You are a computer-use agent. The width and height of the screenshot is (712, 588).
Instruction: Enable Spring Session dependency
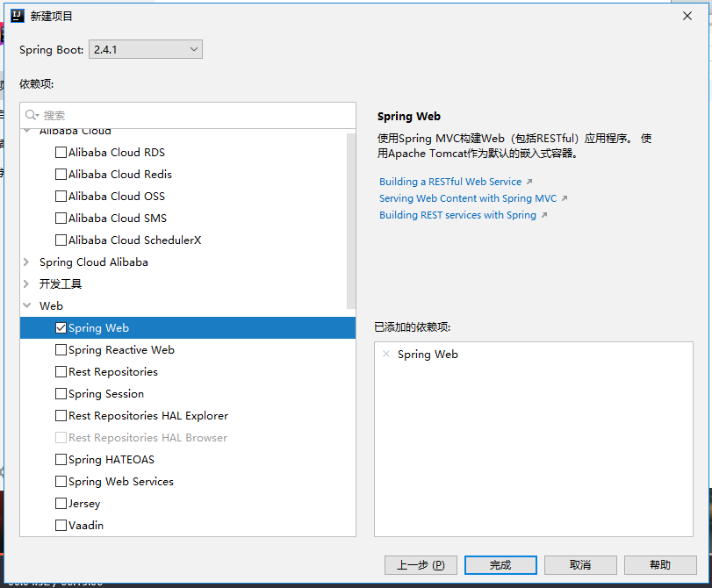pyautogui.click(x=61, y=394)
